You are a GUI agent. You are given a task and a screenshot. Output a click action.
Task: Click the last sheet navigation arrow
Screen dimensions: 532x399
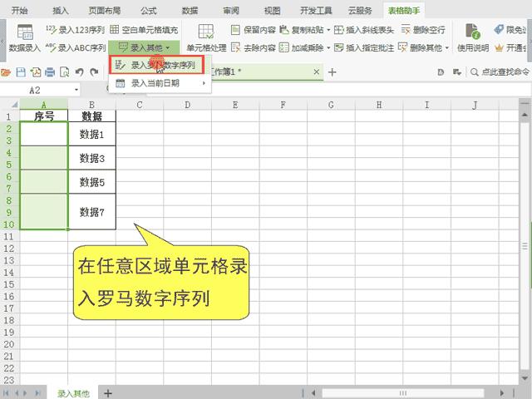37,393
